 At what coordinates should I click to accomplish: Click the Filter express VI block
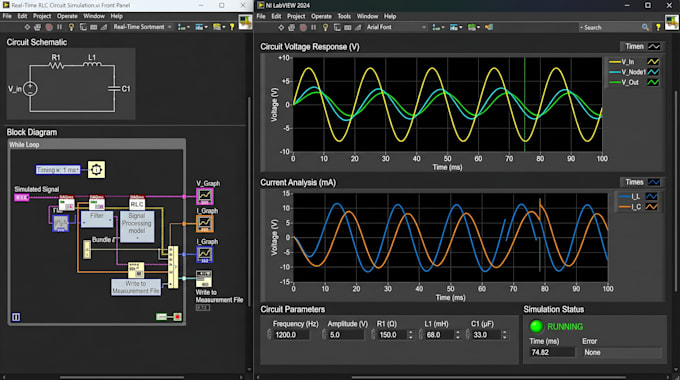click(97, 219)
